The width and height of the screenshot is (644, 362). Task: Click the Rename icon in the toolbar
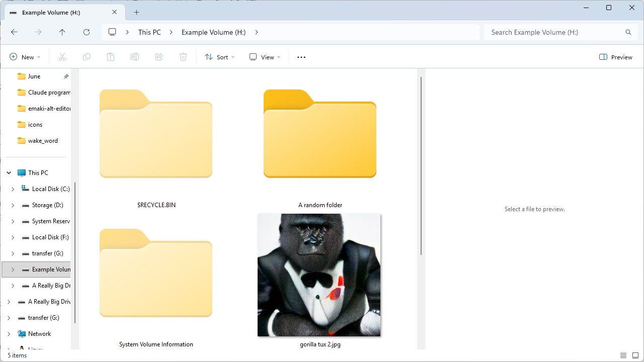(x=135, y=57)
